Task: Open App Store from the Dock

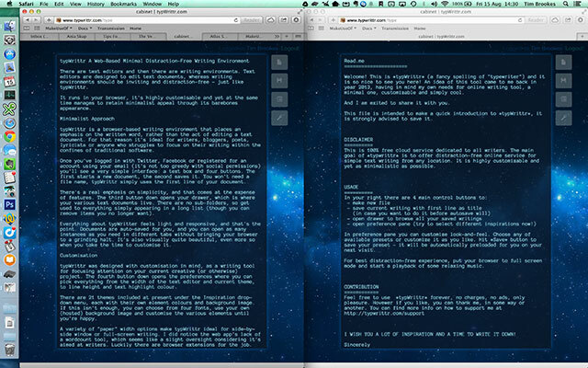Action: [10, 54]
